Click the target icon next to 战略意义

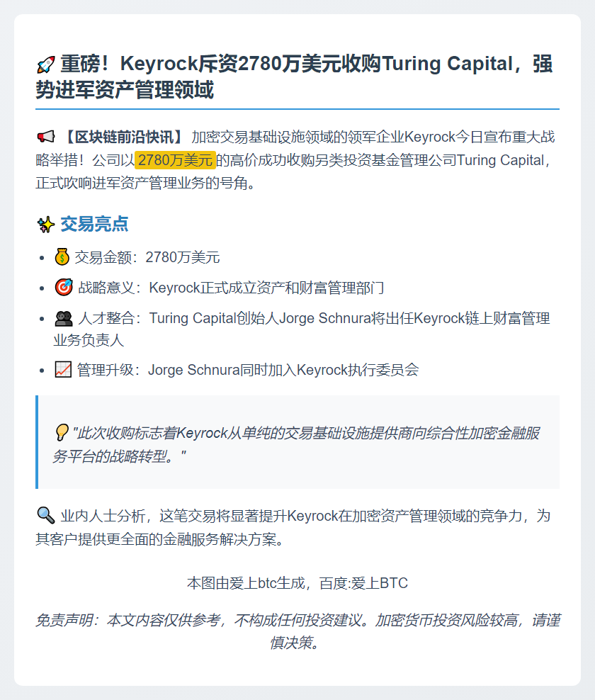pos(63,288)
